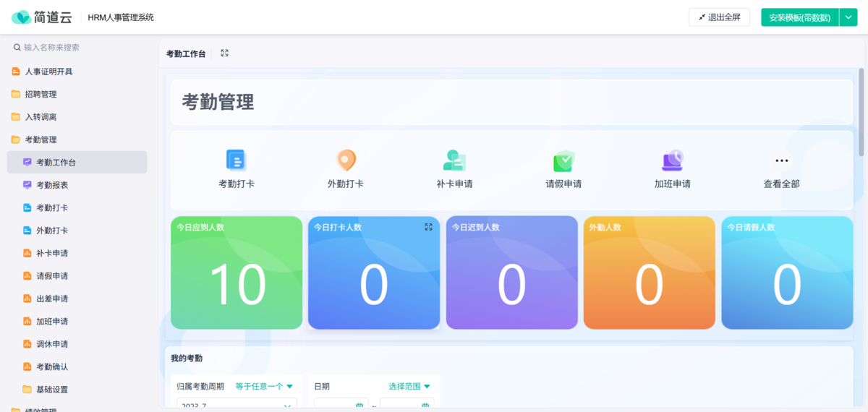Click the 考勤管理 open folder icon
This screenshot has height=412, width=868.
(16, 140)
